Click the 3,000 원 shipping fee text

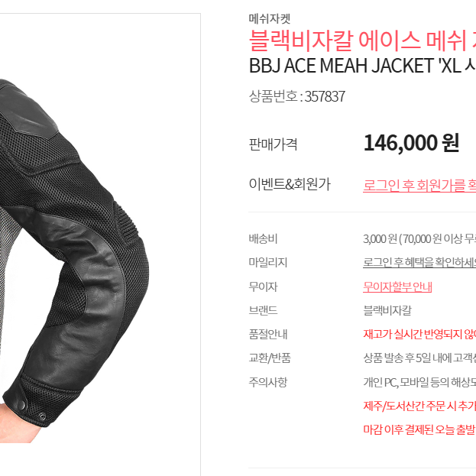pyautogui.click(x=380, y=239)
